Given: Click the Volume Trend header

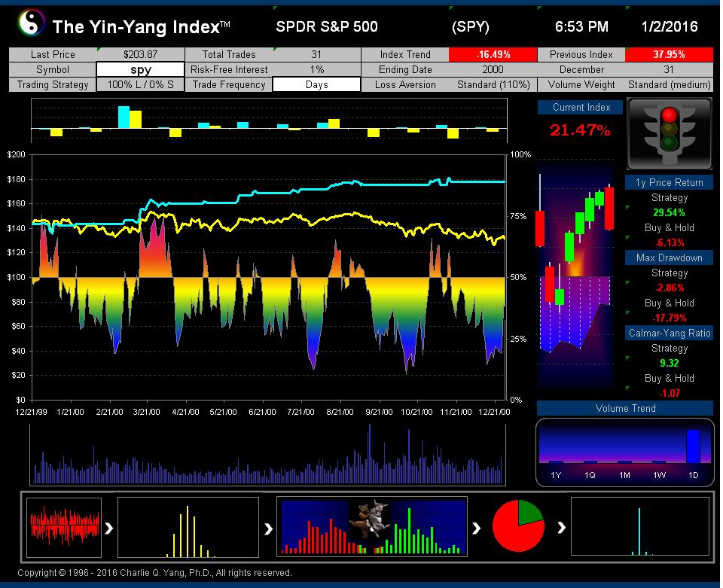Looking at the screenshot, I should pyautogui.click(x=625, y=408).
